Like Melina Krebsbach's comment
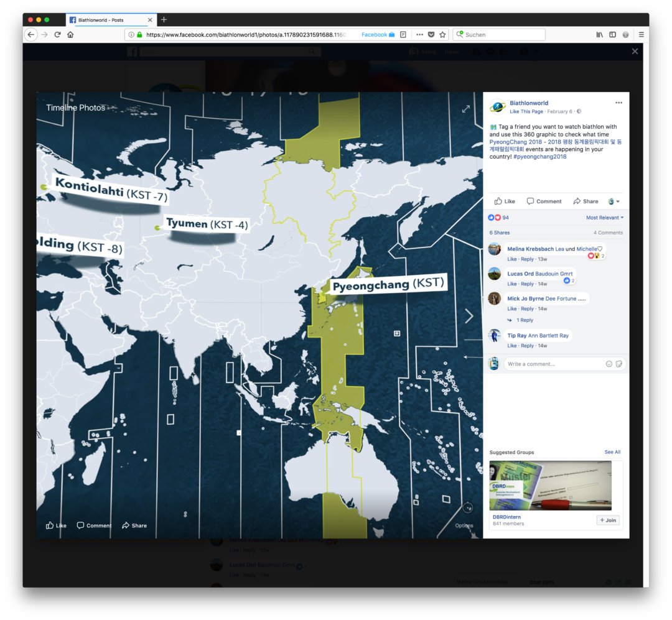 (x=511, y=259)
